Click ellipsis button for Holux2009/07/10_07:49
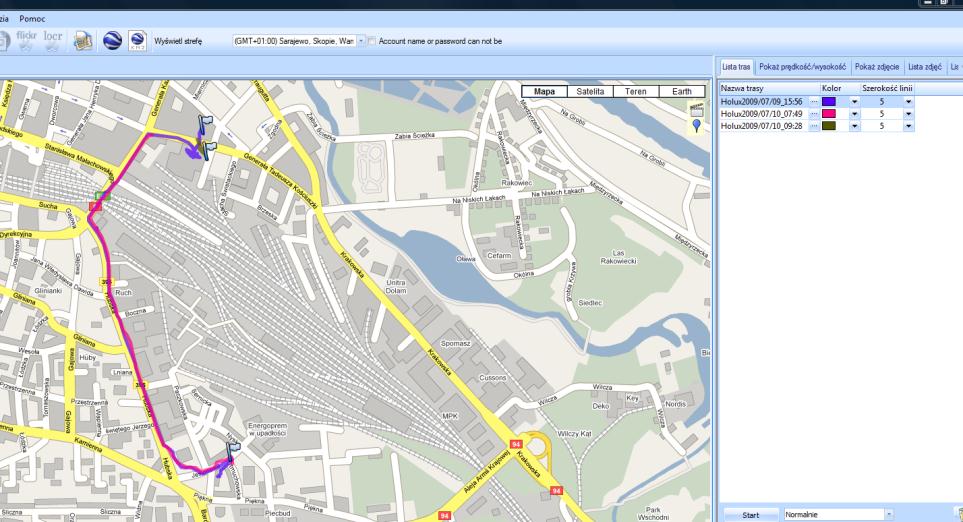The height and width of the screenshot is (522, 963). [x=814, y=114]
